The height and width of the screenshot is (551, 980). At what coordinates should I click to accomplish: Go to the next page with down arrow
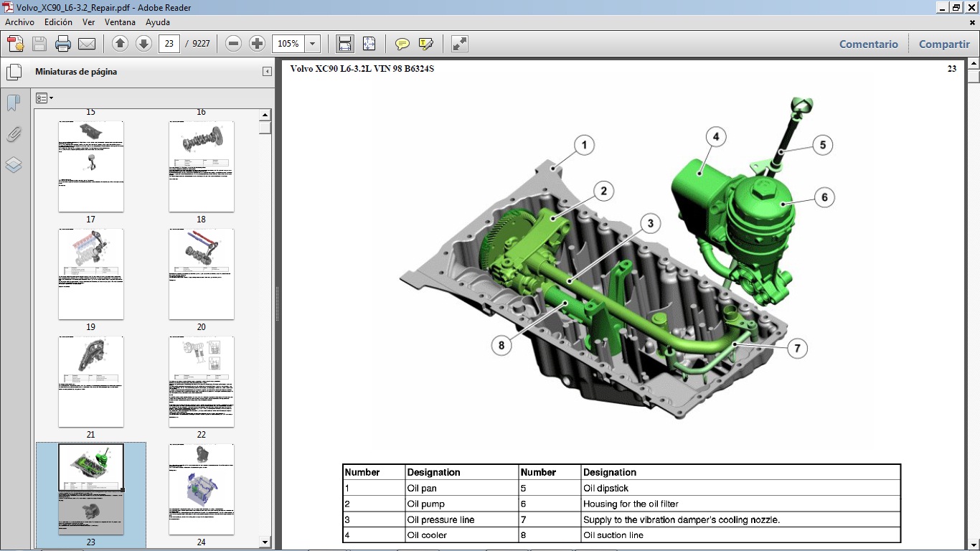[143, 44]
